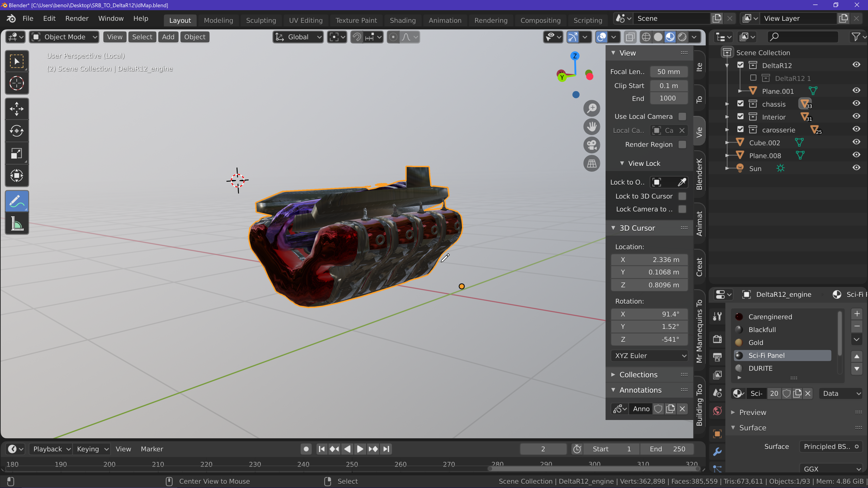Image resolution: width=868 pixels, height=488 pixels.
Task: Open the XYZ Euler rotation mode dropdown
Action: (649, 356)
